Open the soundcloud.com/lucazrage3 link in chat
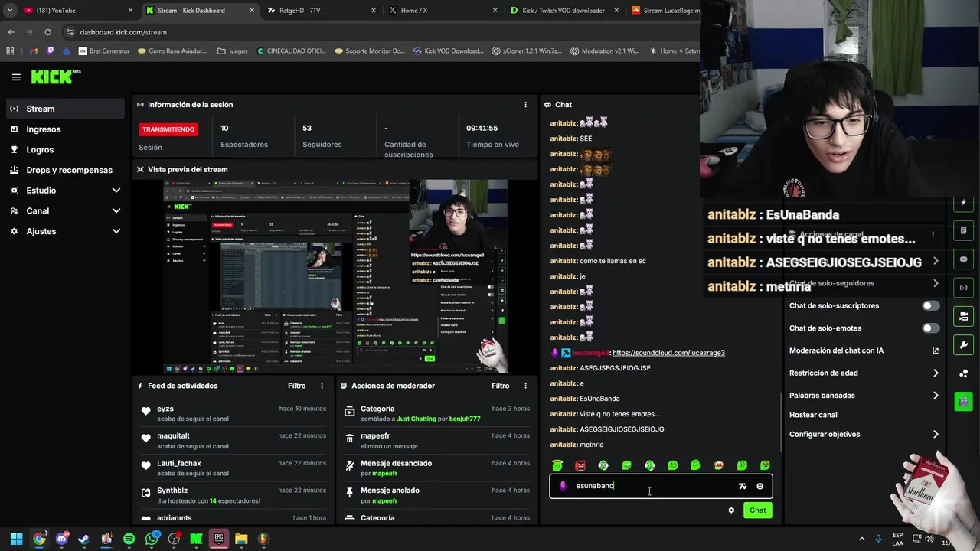 click(668, 353)
